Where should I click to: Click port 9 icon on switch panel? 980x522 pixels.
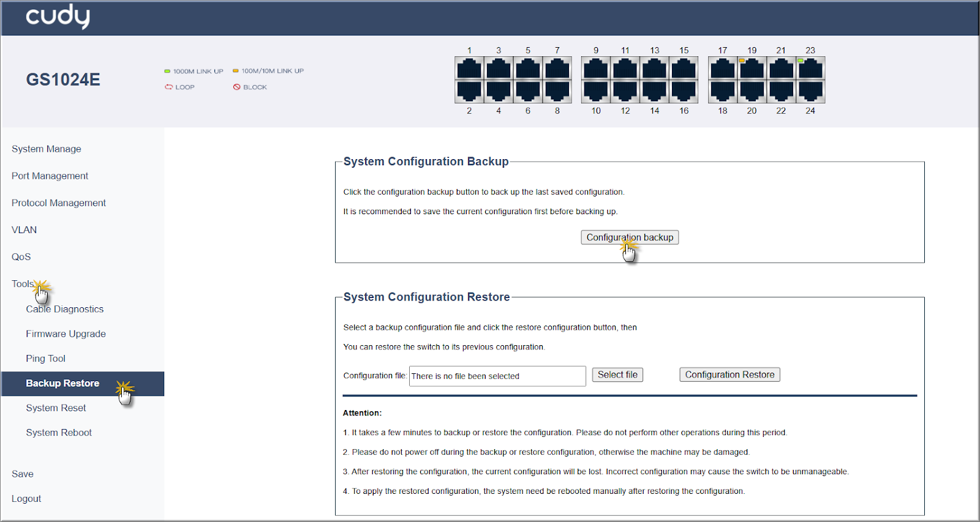coord(596,69)
